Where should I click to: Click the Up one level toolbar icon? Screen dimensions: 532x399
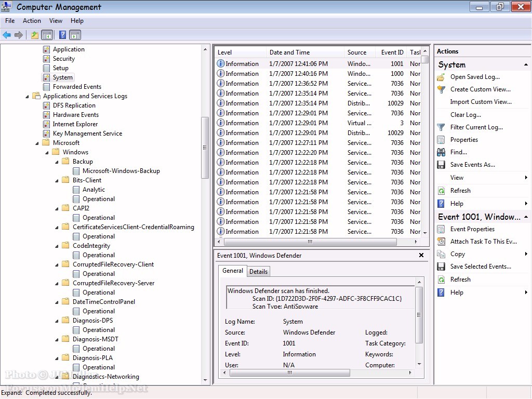click(35, 35)
